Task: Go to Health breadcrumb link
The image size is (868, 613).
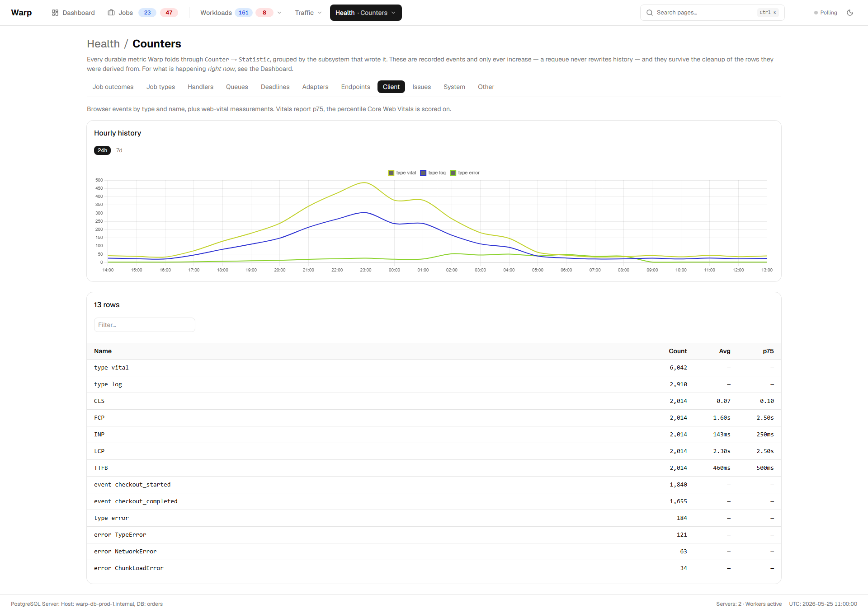Action: click(x=104, y=44)
